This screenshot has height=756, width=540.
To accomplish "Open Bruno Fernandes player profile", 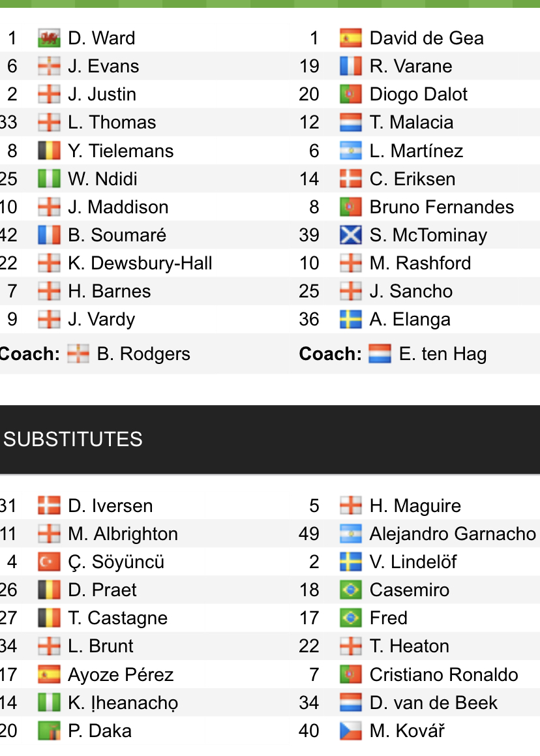I will [442, 207].
